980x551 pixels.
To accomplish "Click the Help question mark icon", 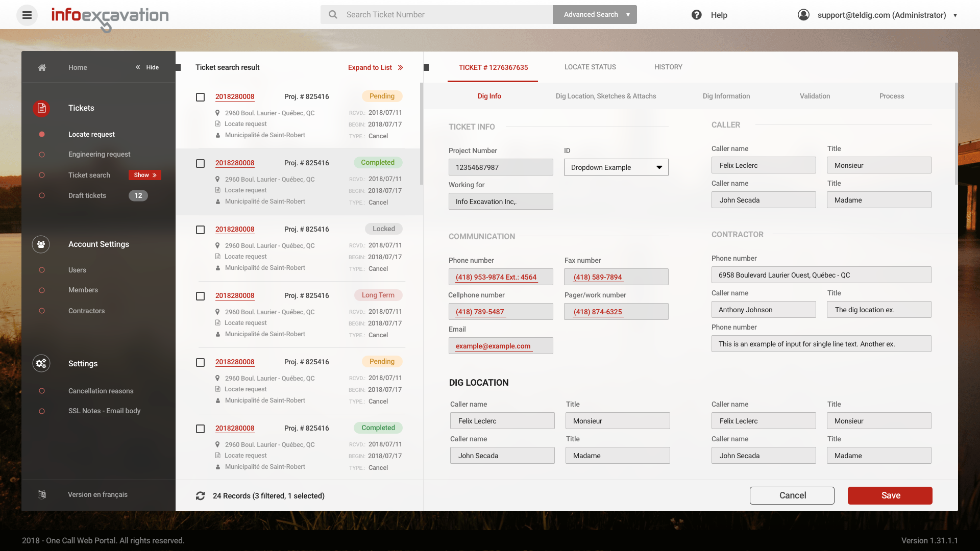I will pyautogui.click(x=696, y=15).
